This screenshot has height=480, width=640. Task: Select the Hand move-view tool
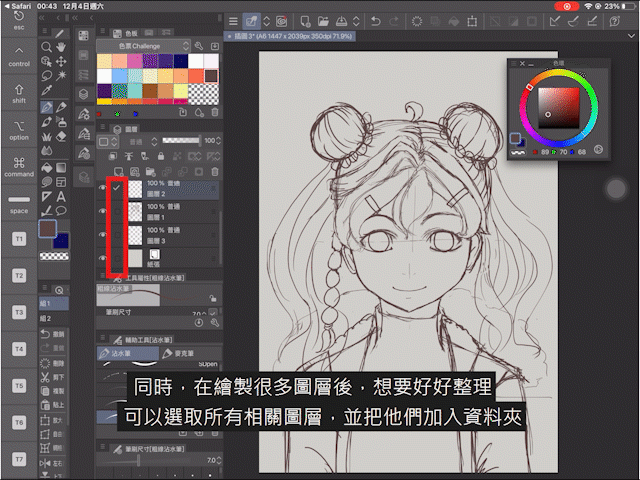click(x=61, y=47)
